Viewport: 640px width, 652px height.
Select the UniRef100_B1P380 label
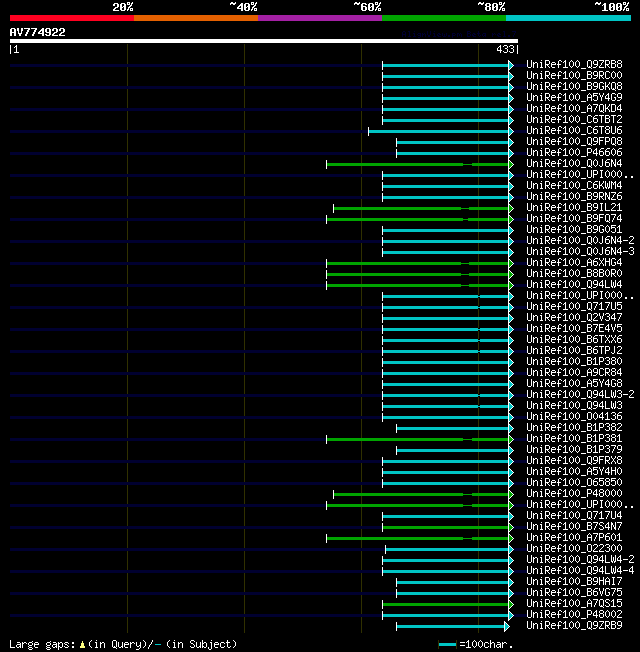(x=574, y=361)
